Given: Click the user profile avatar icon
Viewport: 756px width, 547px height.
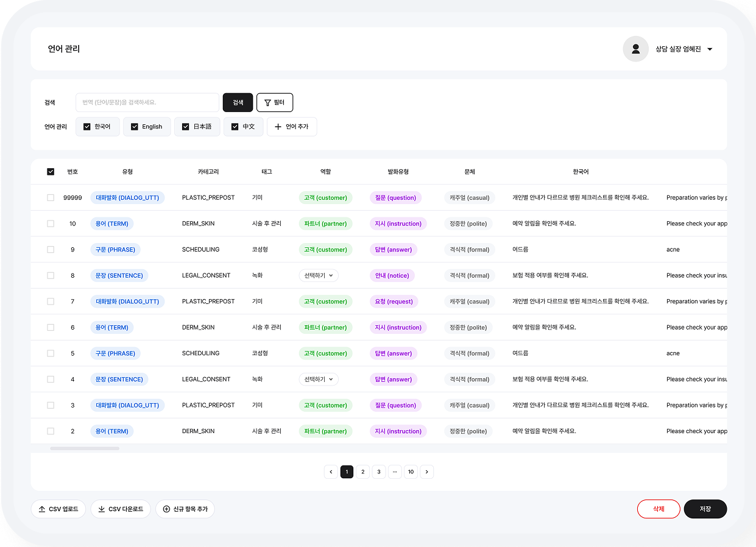Looking at the screenshot, I should [635, 49].
